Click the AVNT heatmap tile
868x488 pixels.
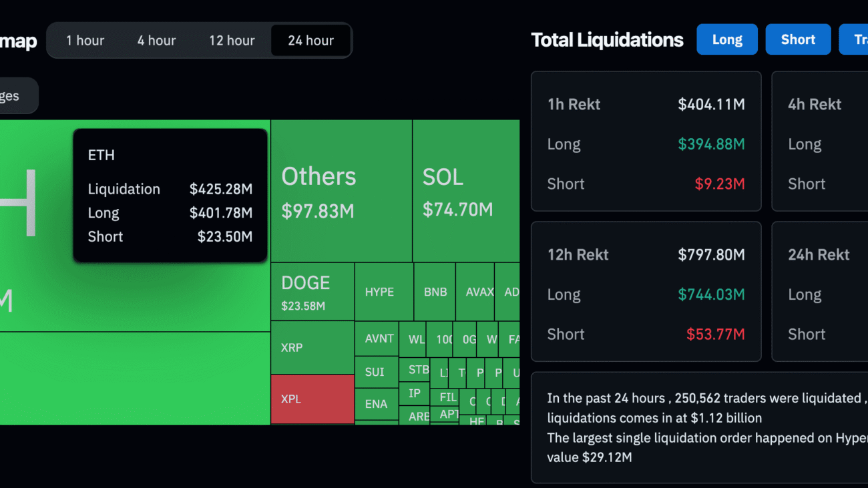pyautogui.click(x=377, y=339)
